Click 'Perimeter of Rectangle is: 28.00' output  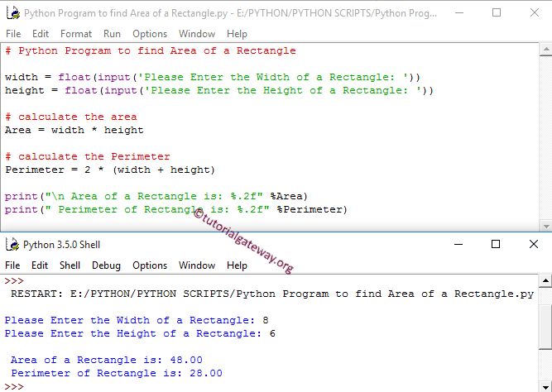click(117, 373)
